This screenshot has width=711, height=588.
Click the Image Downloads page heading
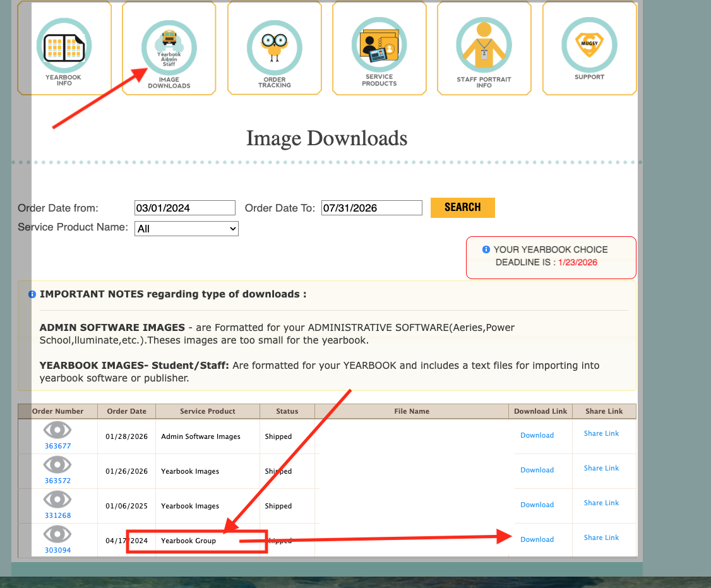pos(327,138)
